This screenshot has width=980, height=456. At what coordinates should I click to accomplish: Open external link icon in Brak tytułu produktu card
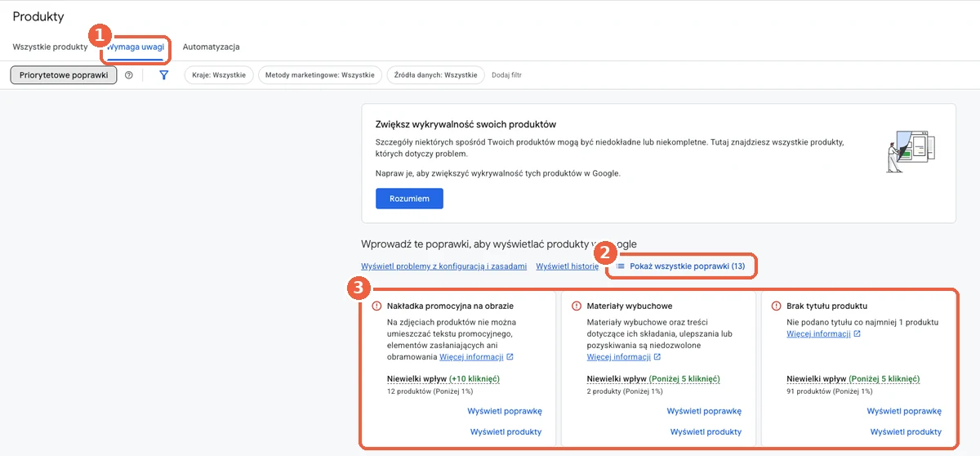[x=857, y=334]
